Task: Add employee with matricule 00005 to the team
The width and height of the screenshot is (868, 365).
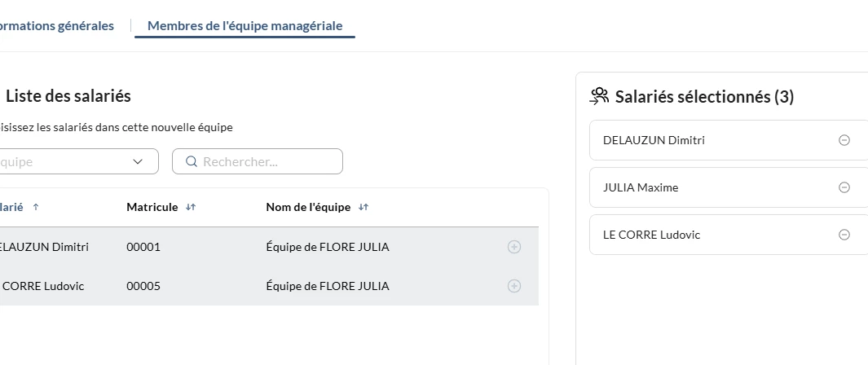Action: tap(514, 286)
